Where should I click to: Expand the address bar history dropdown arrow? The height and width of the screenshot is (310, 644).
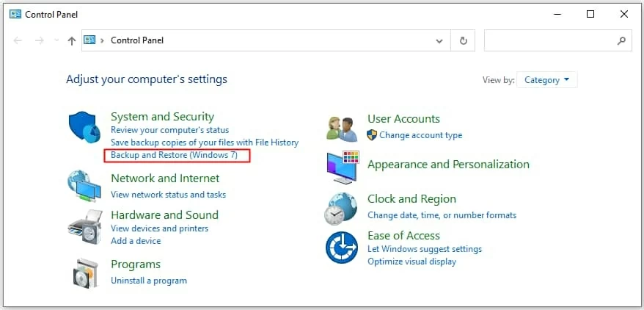(439, 41)
